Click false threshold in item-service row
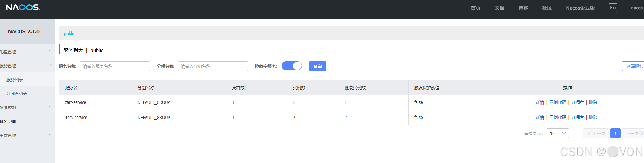The height and width of the screenshot is (163, 644). [418, 118]
